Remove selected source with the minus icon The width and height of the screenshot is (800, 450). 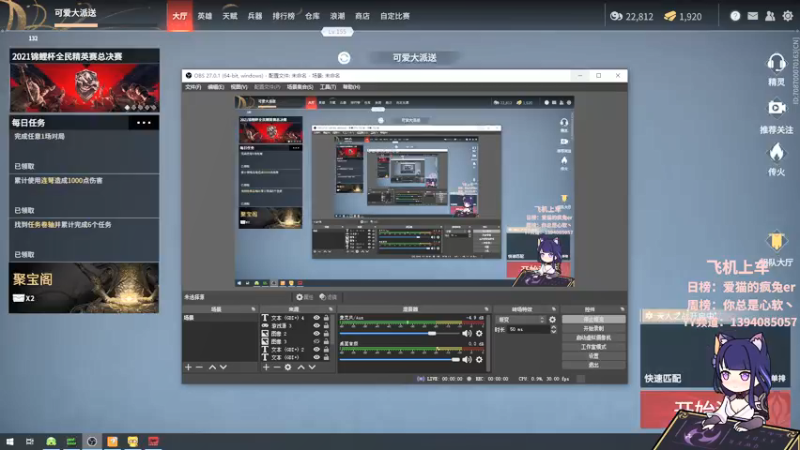pos(277,367)
